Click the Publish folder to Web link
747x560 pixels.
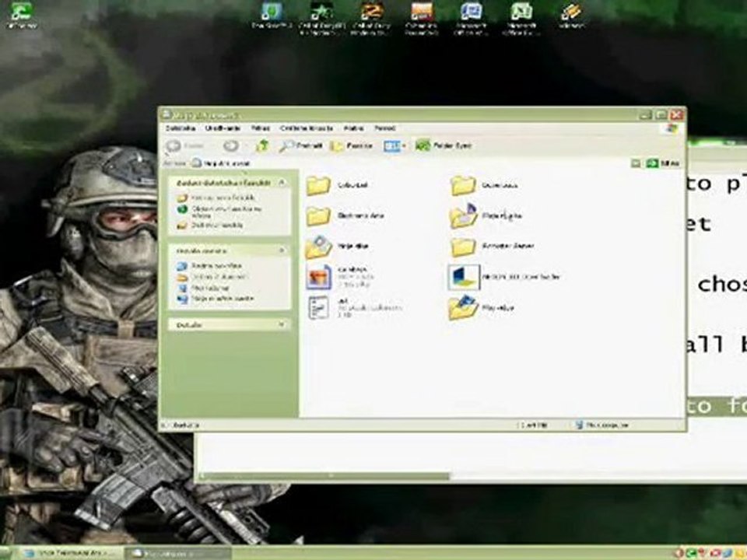coord(220,212)
